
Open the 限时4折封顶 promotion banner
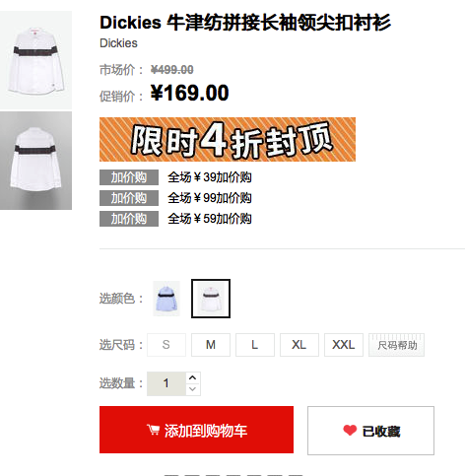click(228, 139)
